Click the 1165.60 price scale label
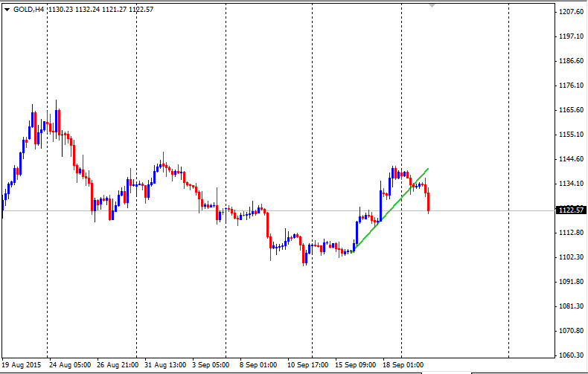This screenshot has height=374, width=588. (x=571, y=110)
